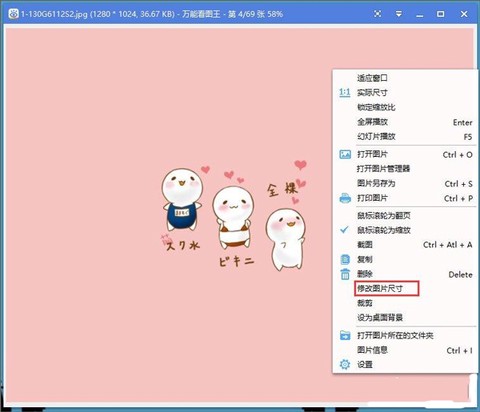Viewport: 480px width, 412px height.
Task: Click 裁剪 menu entry
Action: (405, 303)
